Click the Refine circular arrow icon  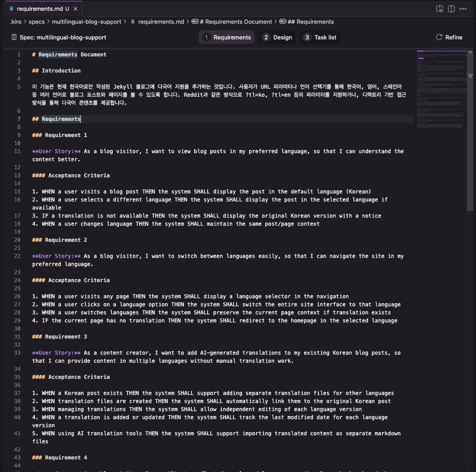pyautogui.click(x=439, y=37)
